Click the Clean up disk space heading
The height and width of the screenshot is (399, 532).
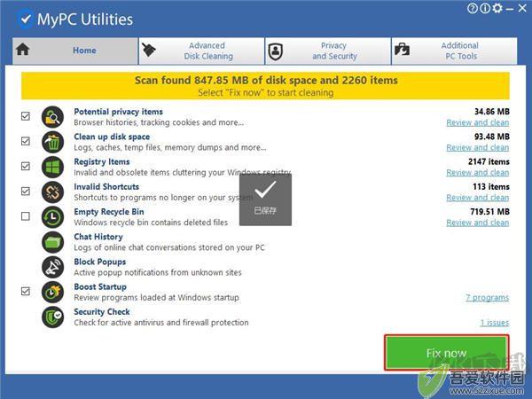point(112,137)
